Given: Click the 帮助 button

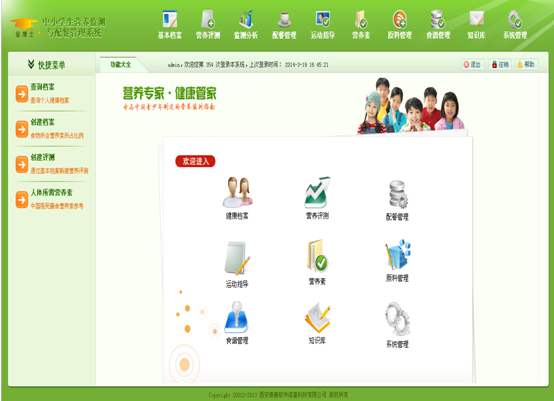Looking at the screenshot, I should tap(526, 64).
